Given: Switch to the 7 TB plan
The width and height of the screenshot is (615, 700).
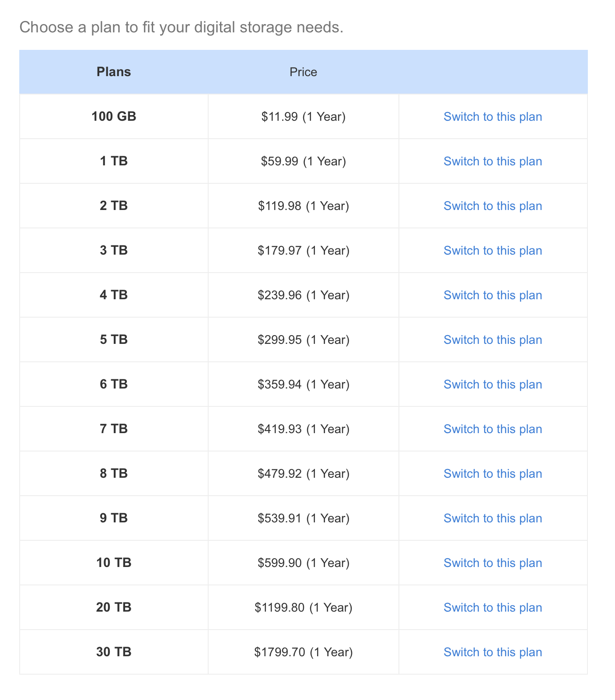Looking at the screenshot, I should (493, 429).
